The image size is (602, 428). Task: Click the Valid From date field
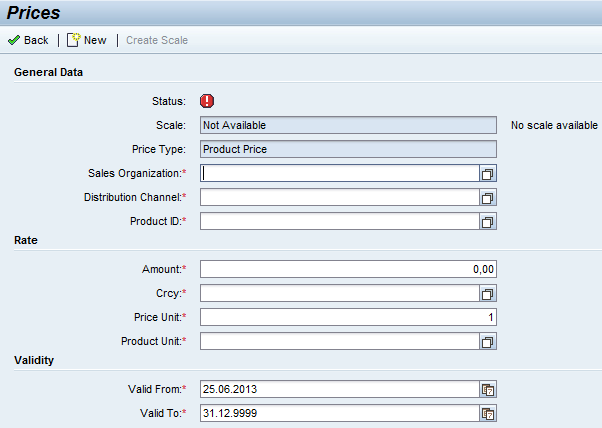339,389
